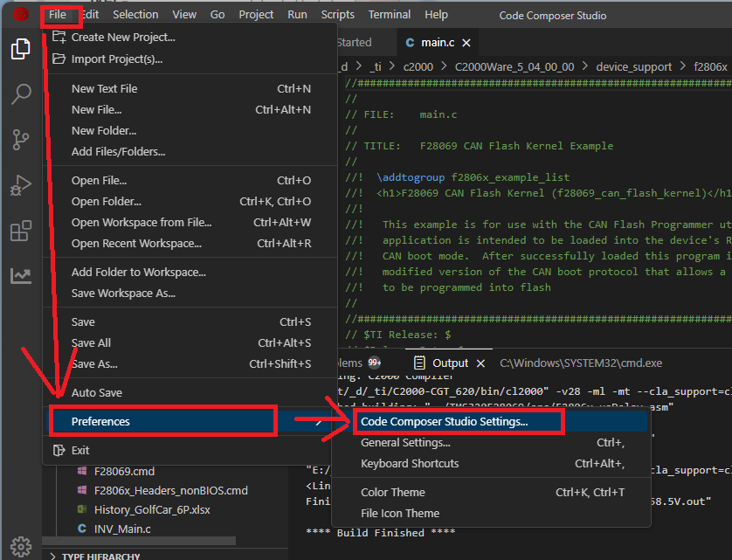Open the Run and Debug view icon
This screenshot has width=732, height=560.
coord(21,185)
